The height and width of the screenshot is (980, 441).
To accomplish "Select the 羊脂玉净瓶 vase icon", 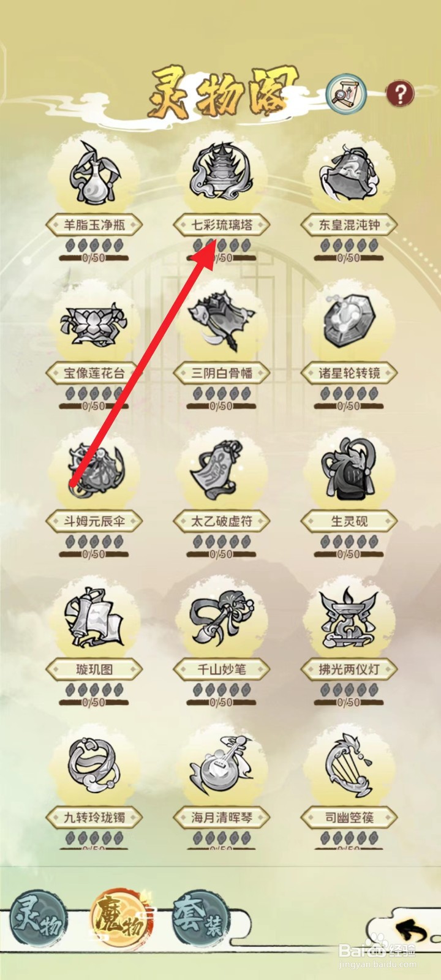I will coord(93,174).
